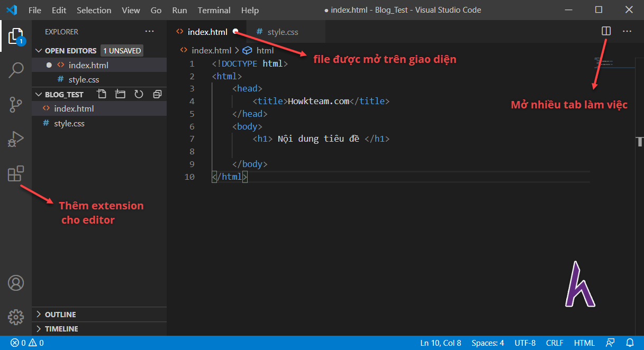Open the Run and Debug view
The height and width of the screenshot is (350, 644).
[16, 139]
